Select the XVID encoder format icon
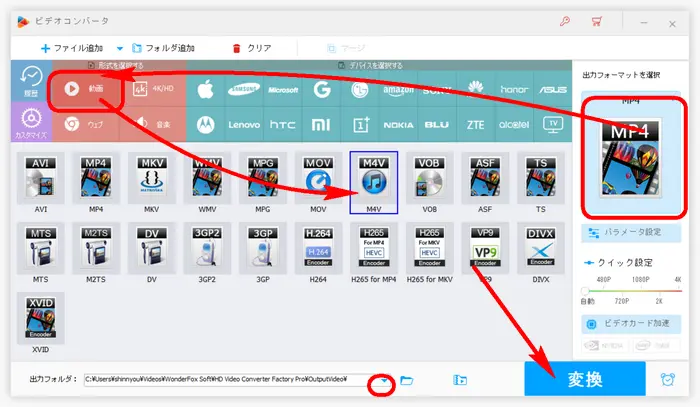The height and width of the screenshot is (407, 700). tap(40, 318)
